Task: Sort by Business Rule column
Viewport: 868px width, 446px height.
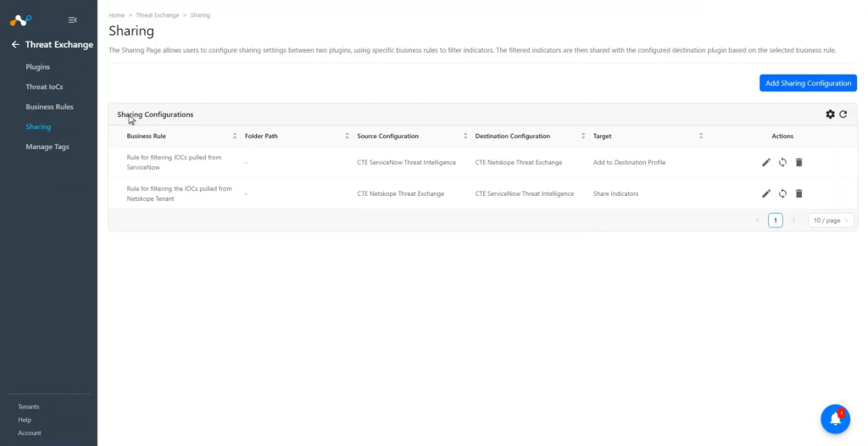Action: click(235, 136)
